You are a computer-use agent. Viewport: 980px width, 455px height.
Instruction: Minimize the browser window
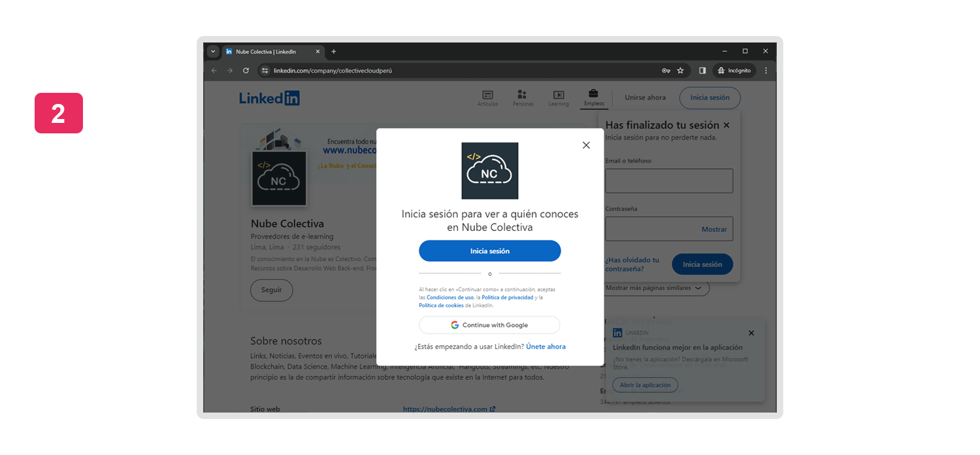coord(725,51)
